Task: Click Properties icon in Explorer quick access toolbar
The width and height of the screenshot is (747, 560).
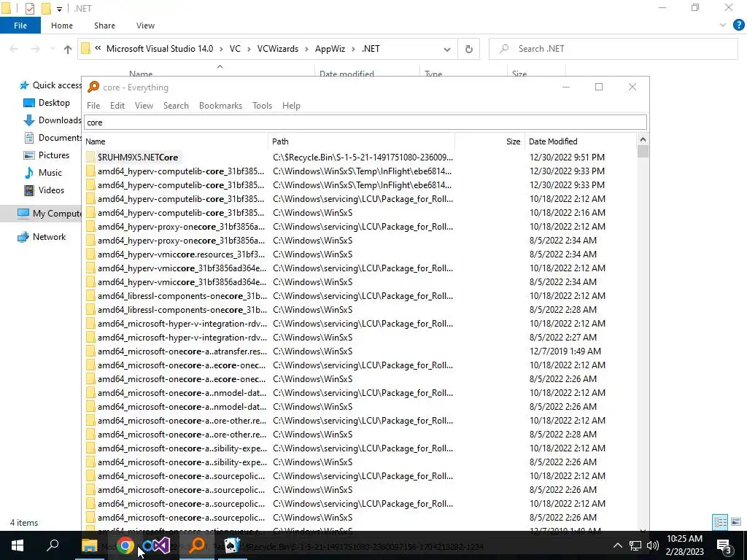Action: point(29,9)
